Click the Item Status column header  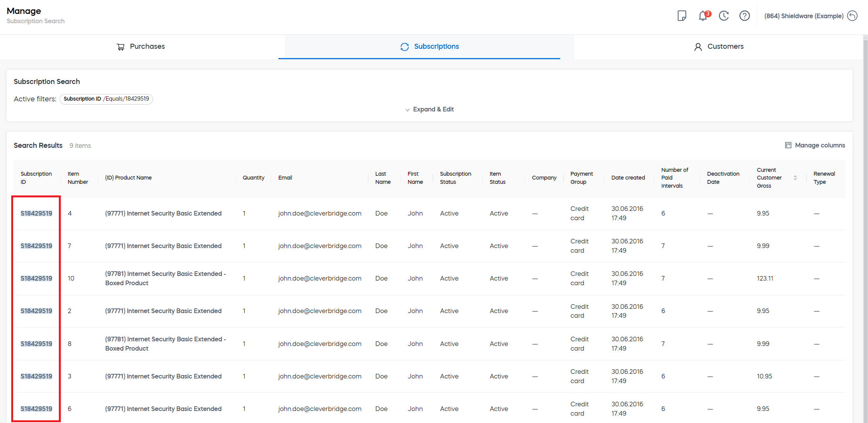pyautogui.click(x=497, y=178)
